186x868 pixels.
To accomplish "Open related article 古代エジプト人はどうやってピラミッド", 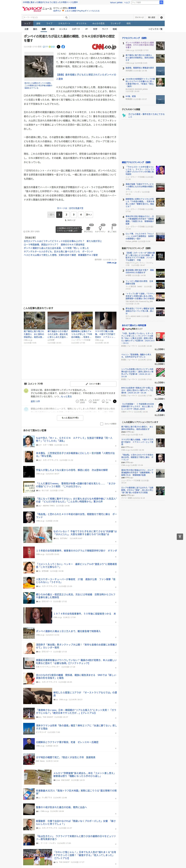I will point(63,241).
